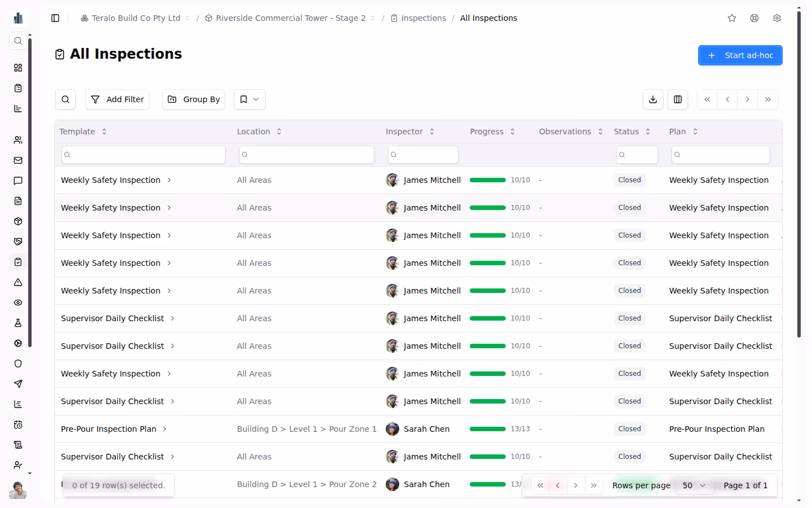Click 'Page 1 of 1' text

point(745,485)
